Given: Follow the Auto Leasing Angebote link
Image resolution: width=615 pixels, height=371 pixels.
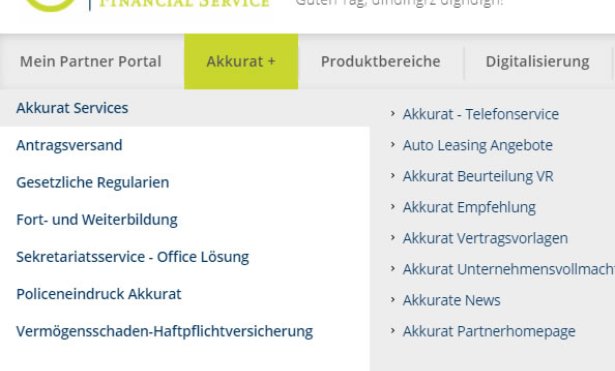Looking at the screenshot, I should pyautogui.click(x=478, y=145).
